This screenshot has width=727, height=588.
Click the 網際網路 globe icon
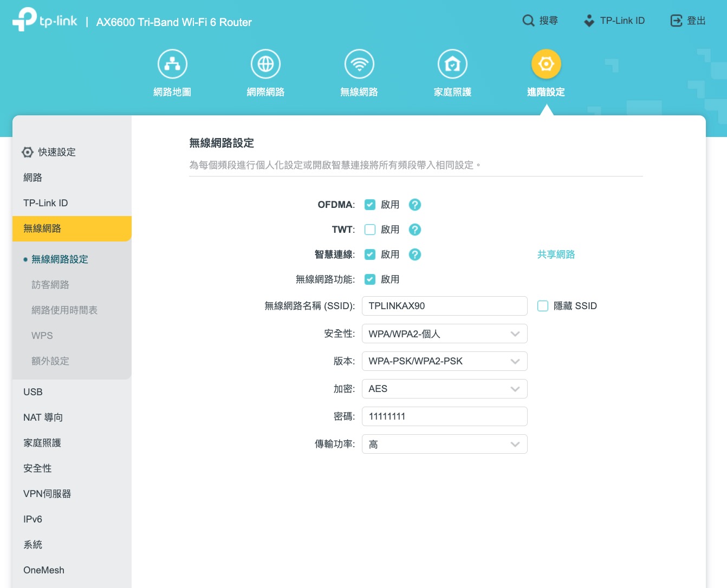[265, 64]
